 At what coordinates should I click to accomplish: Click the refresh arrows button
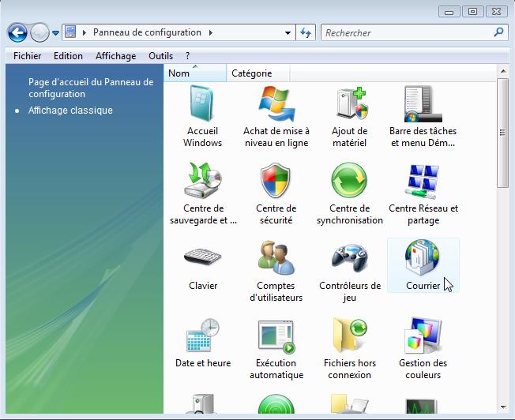click(306, 32)
